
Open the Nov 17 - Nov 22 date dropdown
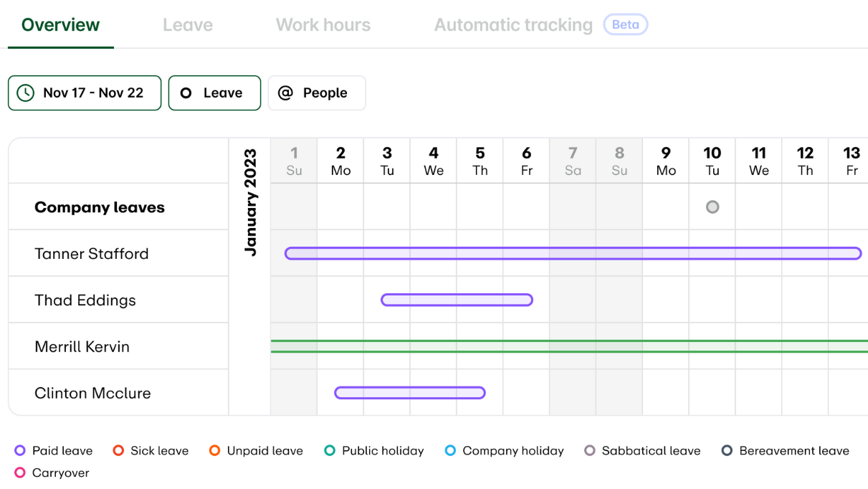point(85,93)
